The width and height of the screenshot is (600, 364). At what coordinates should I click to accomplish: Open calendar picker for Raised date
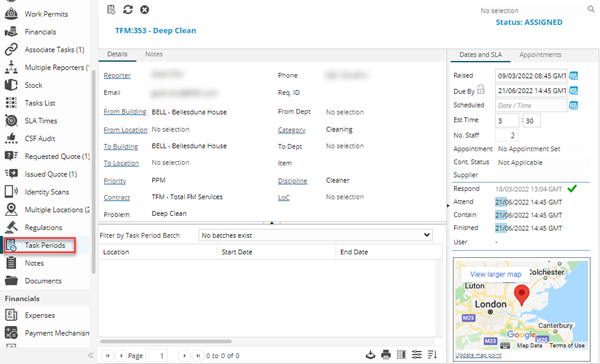click(573, 76)
